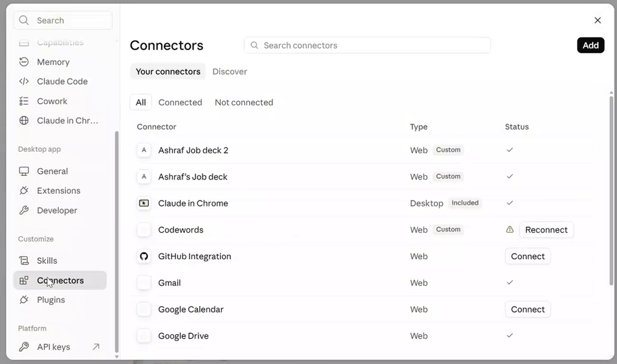The image size is (617, 364).
Task: Click the GitHub Integration logo icon
Action: point(144,256)
